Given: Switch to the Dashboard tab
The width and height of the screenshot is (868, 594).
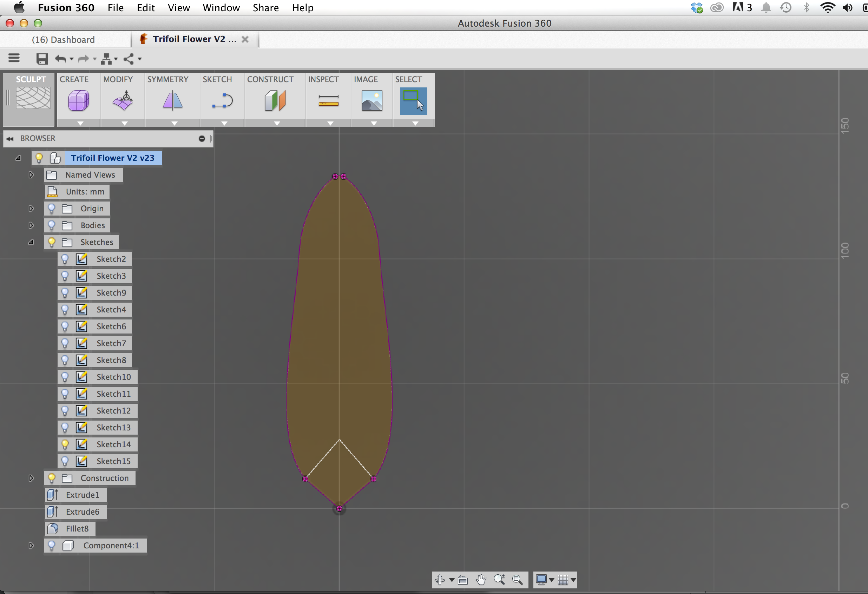Looking at the screenshot, I should [63, 40].
